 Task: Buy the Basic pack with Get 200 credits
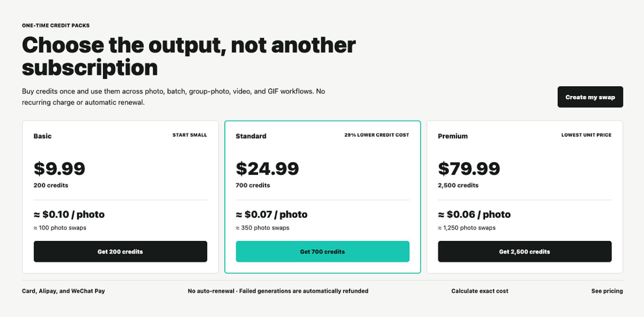click(x=120, y=251)
